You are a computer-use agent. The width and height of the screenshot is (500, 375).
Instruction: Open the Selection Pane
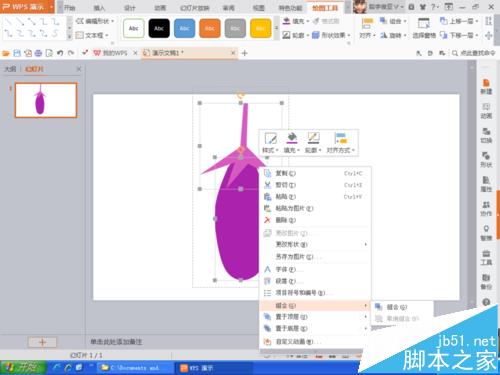tap(424, 28)
